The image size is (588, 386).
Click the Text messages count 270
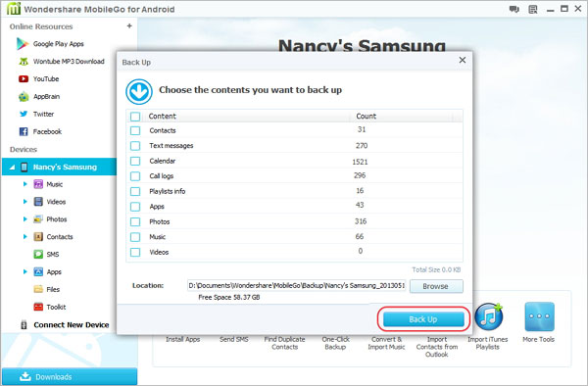point(362,146)
